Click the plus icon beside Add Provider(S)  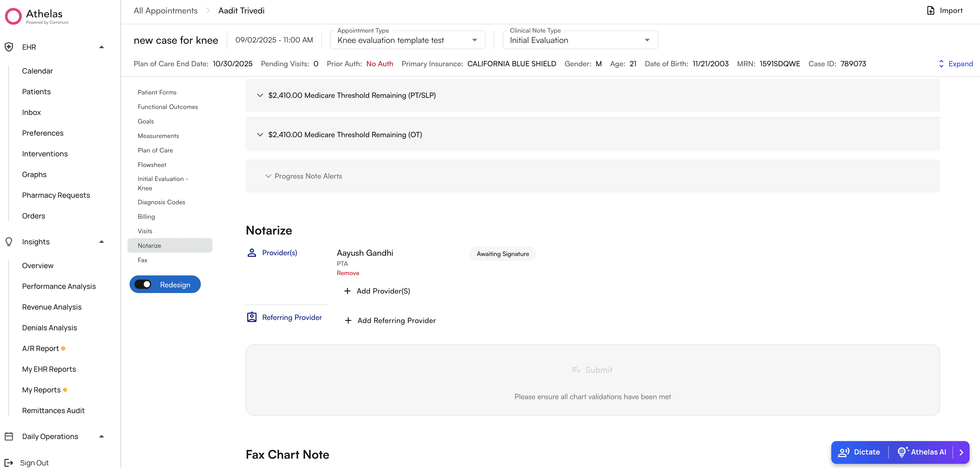coord(347,291)
